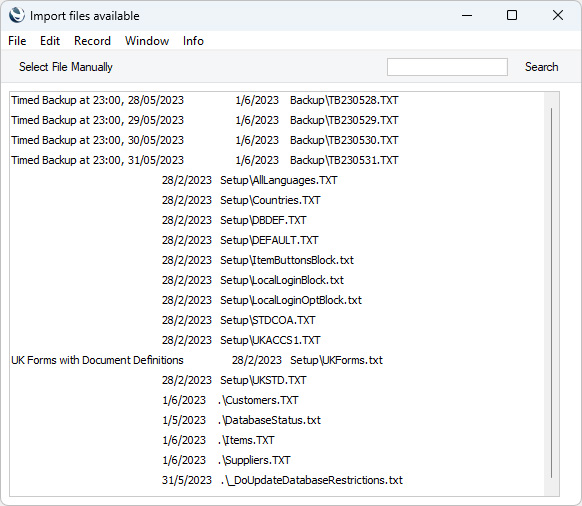Maximize the Import files available window

click(512, 15)
